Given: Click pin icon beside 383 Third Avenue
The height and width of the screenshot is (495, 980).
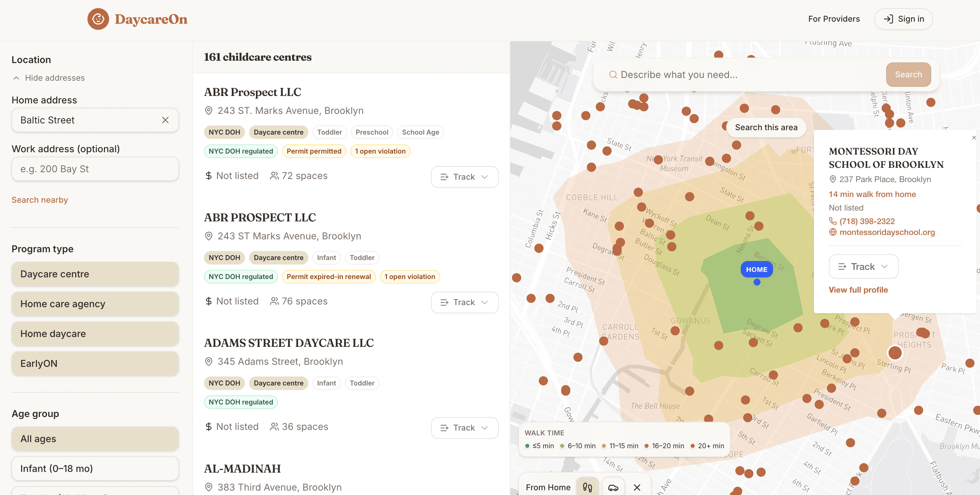Looking at the screenshot, I should click(x=208, y=487).
